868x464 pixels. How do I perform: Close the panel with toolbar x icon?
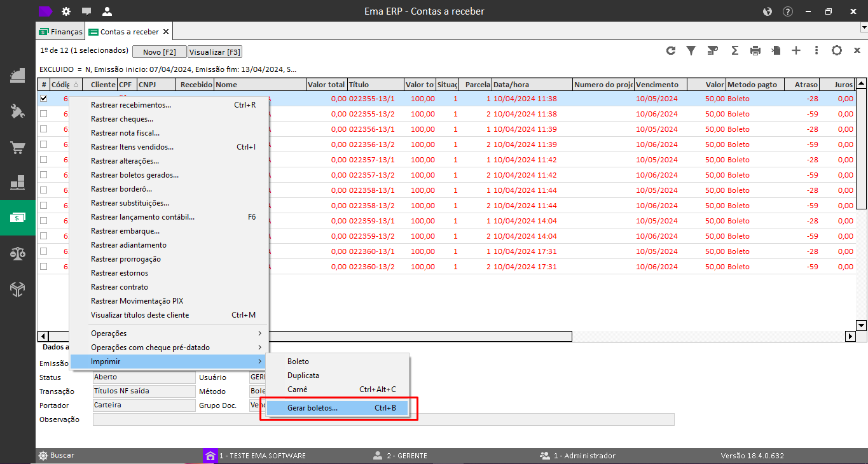pyautogui.click(x=857, y=51)
